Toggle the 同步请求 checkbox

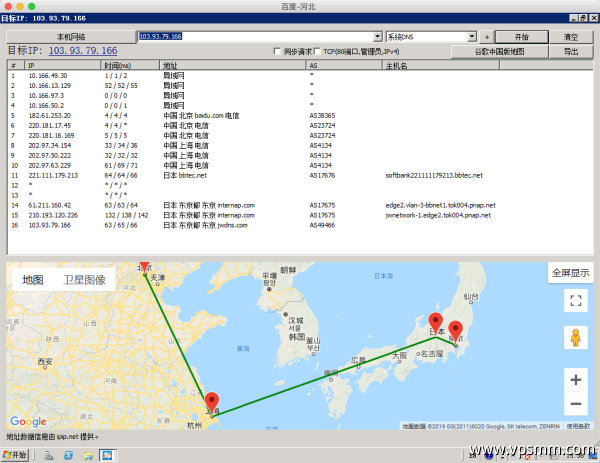[x=277, y=51]
